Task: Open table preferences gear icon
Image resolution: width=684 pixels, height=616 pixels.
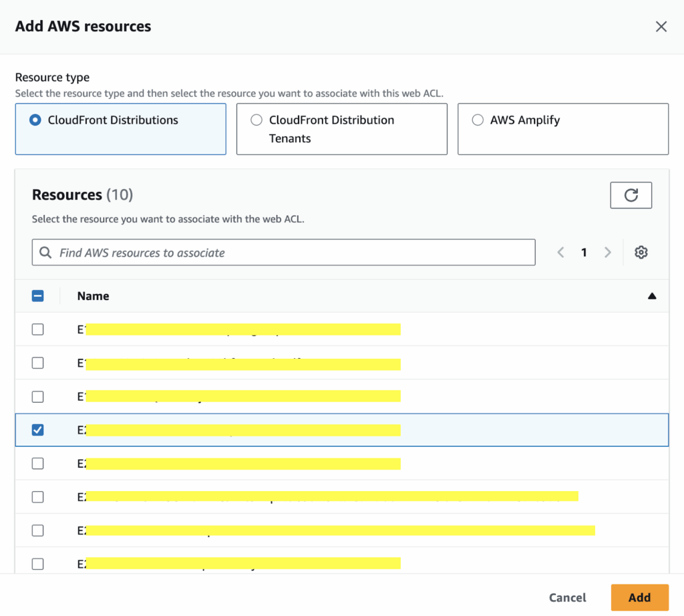Action: click(x=641, y=252)
